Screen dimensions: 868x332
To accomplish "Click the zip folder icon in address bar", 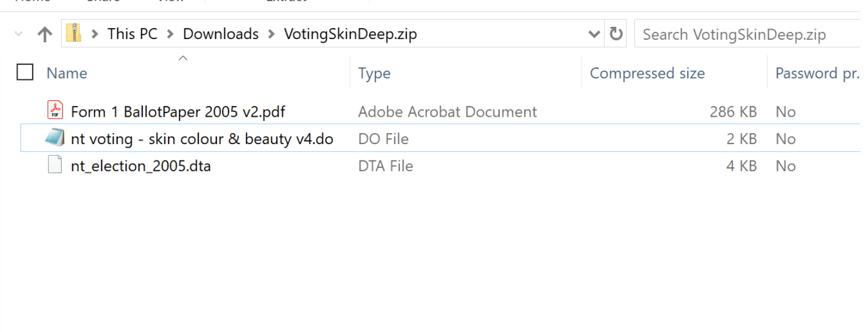I will click(73, 33).
